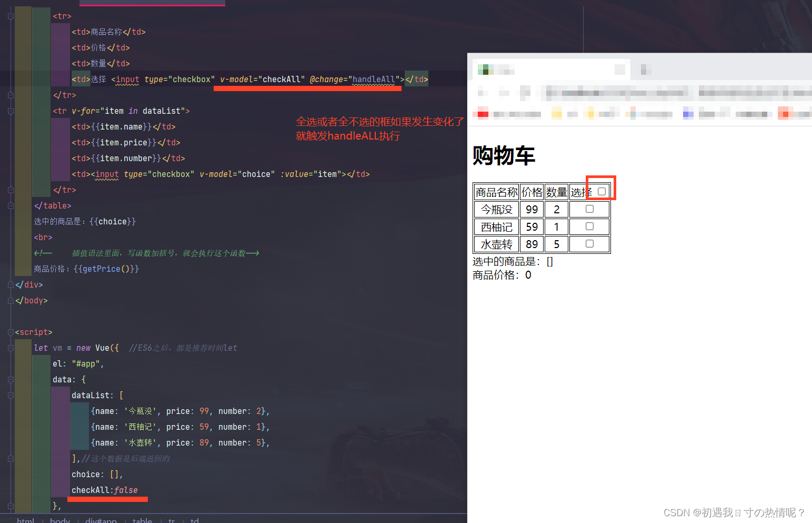Select 'body' in the editor breadcrumb

[x=60, y=520]
